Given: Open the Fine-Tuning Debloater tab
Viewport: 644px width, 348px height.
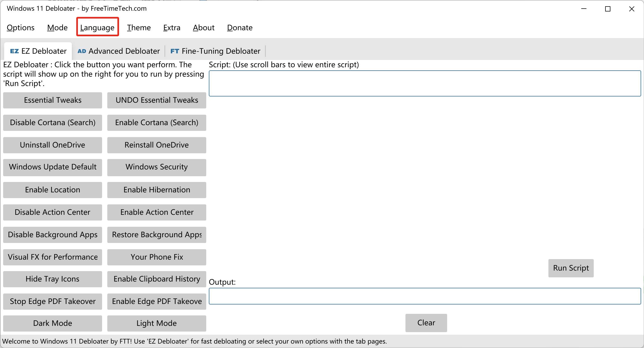Looking at the screenshot, I should tap(215, 51).
